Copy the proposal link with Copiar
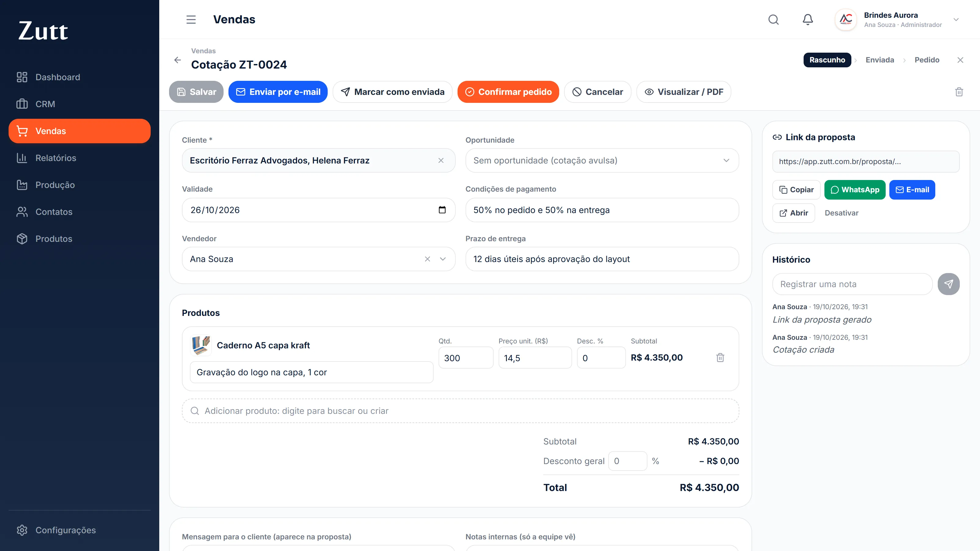This screenshot has width=980, height=551. (x=796, y=190)
